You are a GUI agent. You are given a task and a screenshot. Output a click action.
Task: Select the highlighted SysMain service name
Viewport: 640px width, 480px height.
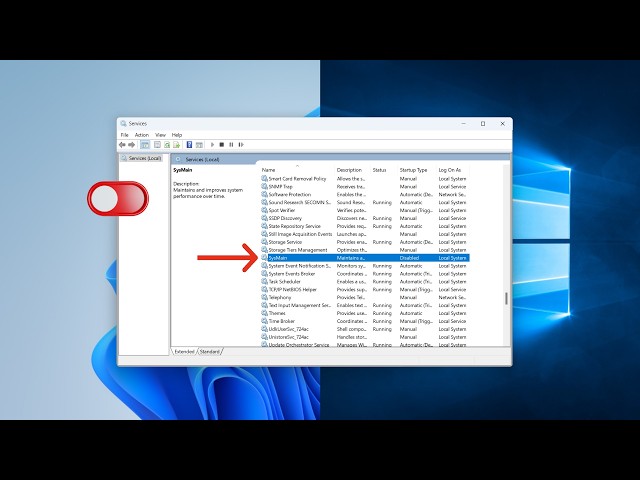click(278, 258)
